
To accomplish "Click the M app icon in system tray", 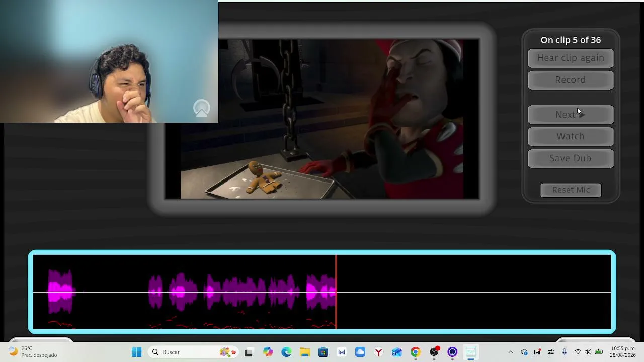I will 537,352.
